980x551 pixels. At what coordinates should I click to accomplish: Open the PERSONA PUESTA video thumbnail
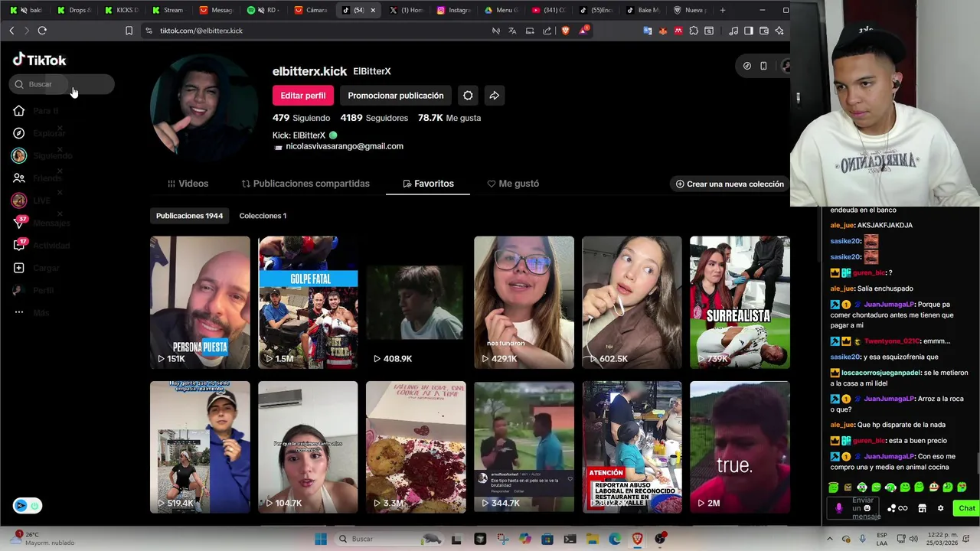click(200, 302)
